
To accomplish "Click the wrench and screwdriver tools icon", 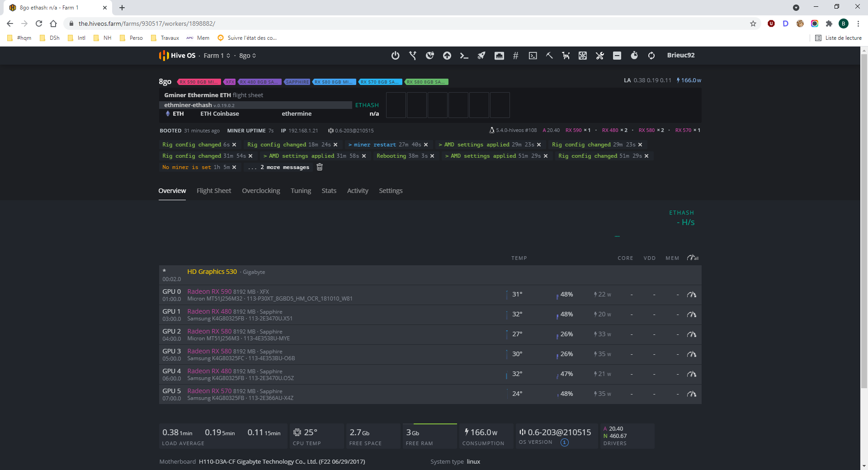I will pyautogui.click(x=600, y=56).
